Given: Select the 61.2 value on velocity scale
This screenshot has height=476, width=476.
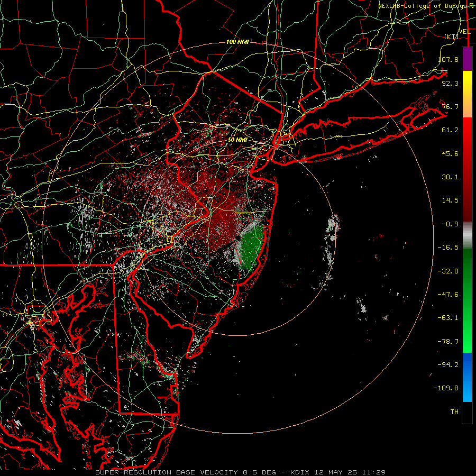Looking at the screenshot, I should pyautogui.click(x=450, y=130).
